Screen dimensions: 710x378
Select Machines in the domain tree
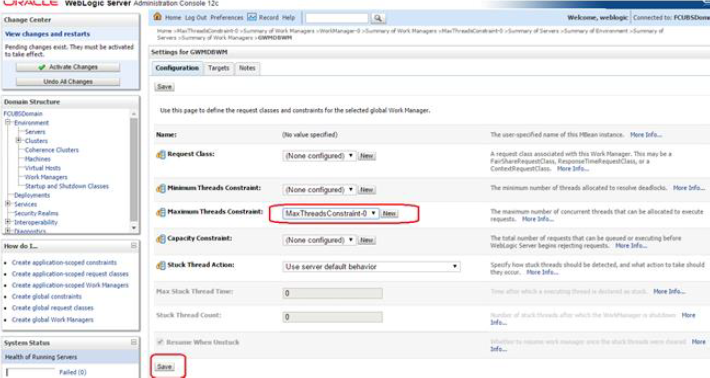pyautogui.click(x=38, y=159)
